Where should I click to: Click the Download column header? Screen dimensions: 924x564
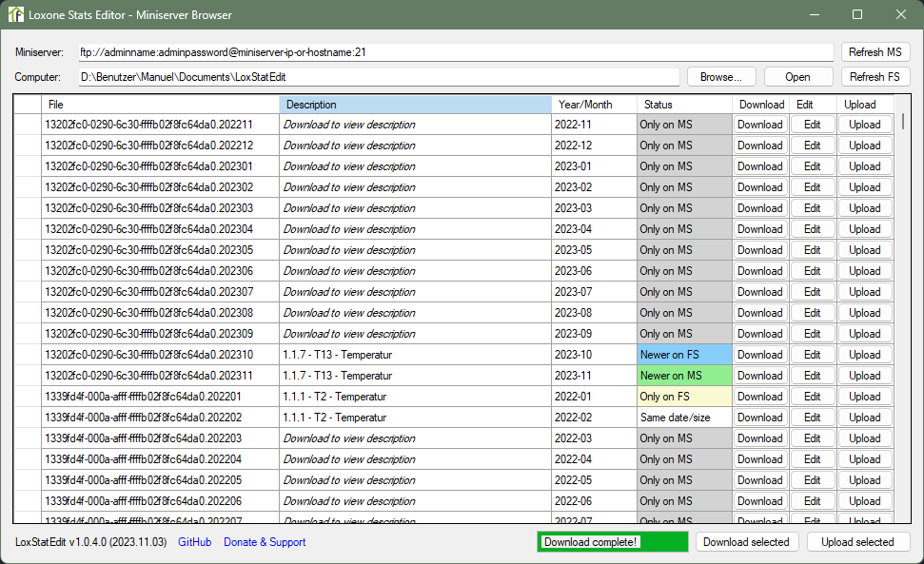[x=760, y=105]
